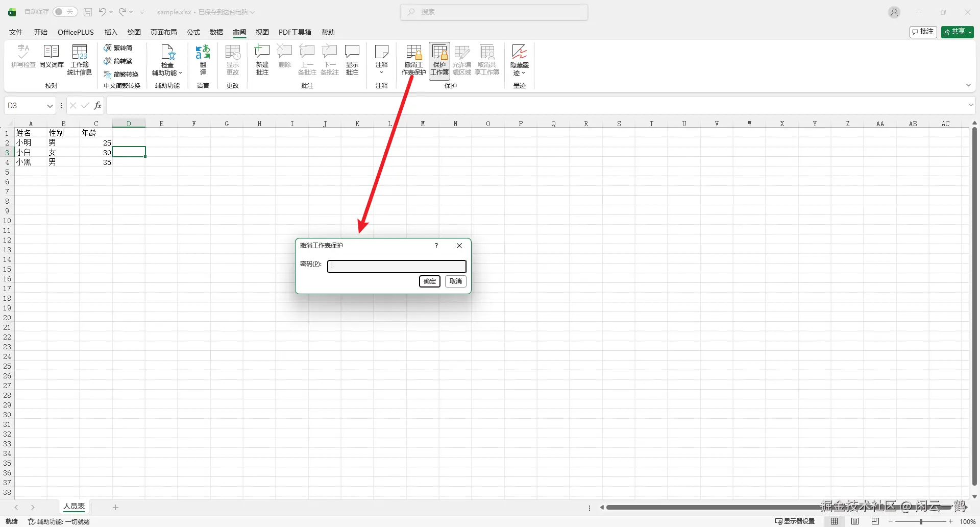
Task: Open the Thesaurus (同义词库) tool
Action: coord(52,56)
